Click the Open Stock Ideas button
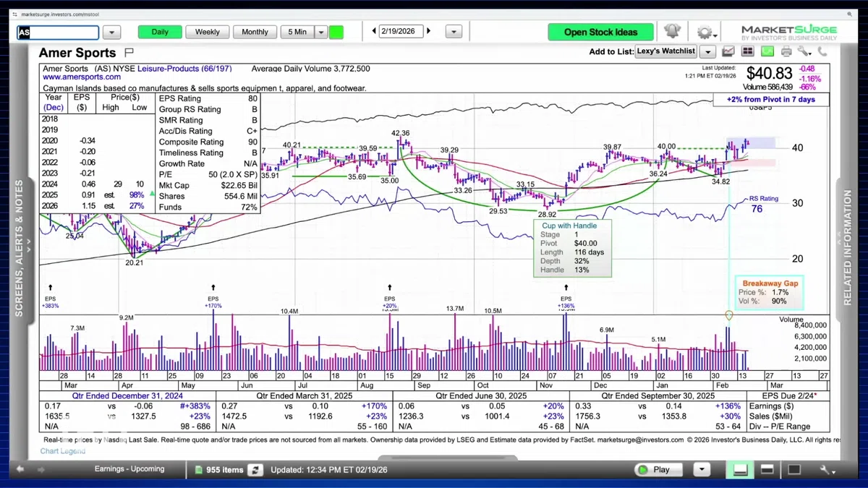The height and width of the screenshot is (488, 868). [x=600, y=32]
